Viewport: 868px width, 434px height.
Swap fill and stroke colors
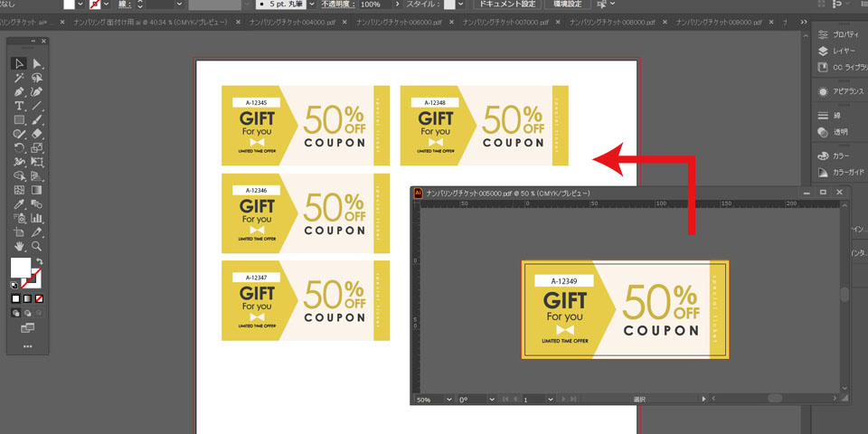click(40, 262)
